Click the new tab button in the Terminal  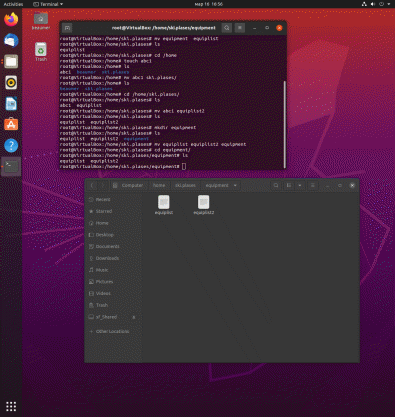coord(67,28)
